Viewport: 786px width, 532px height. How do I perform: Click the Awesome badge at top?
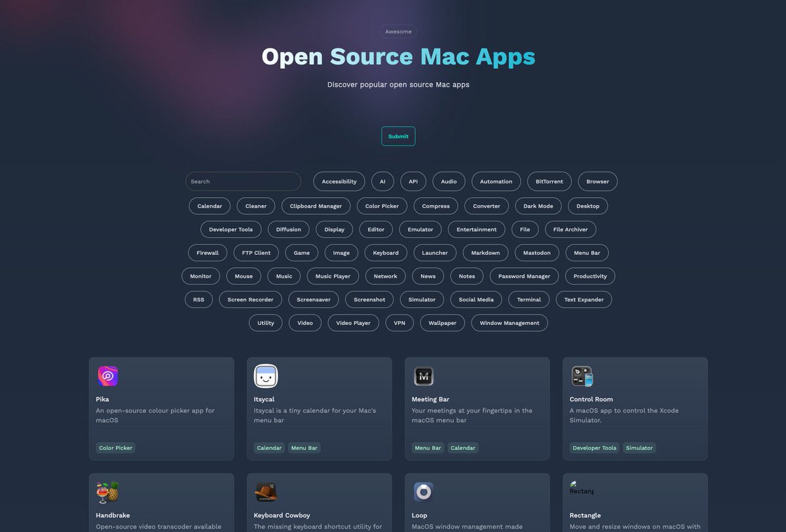(x=398, y=31)
